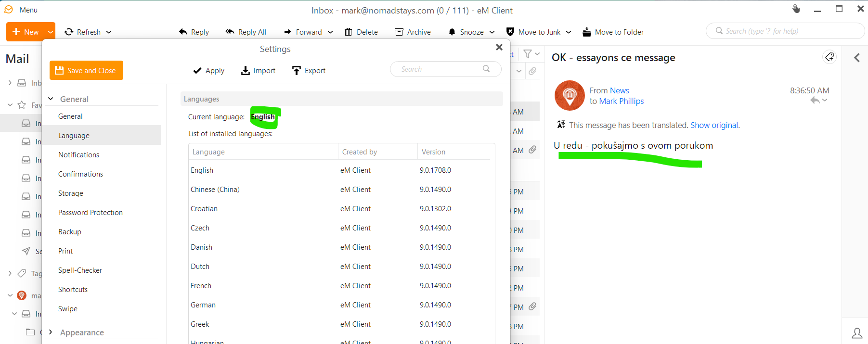Click Save and Close in Settings
Screen dimensions: 868x344
86,70
